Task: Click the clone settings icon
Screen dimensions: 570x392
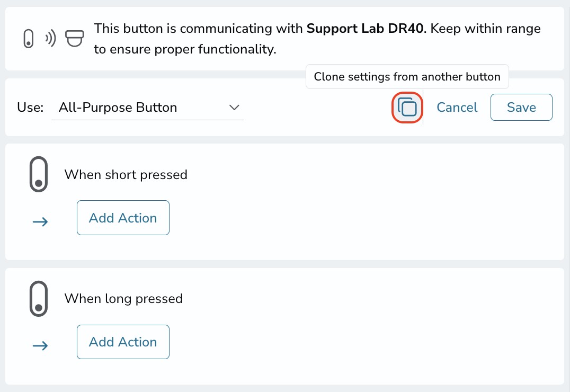Action: 407,108
